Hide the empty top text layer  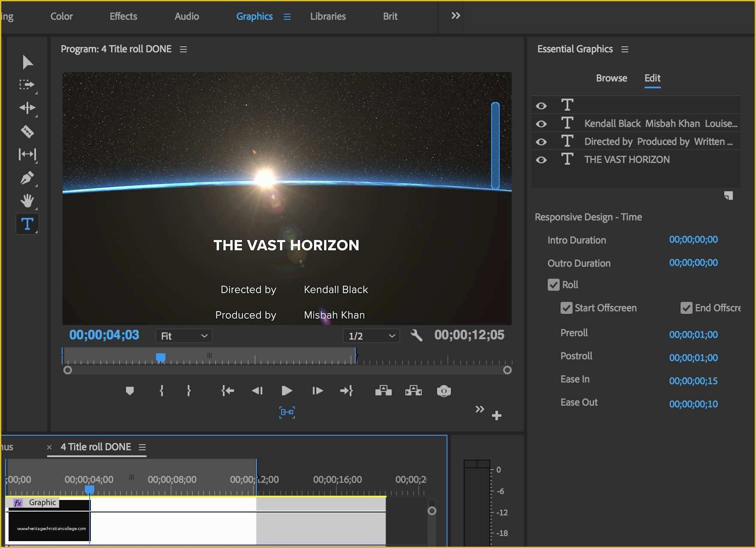tap(541, 106)
